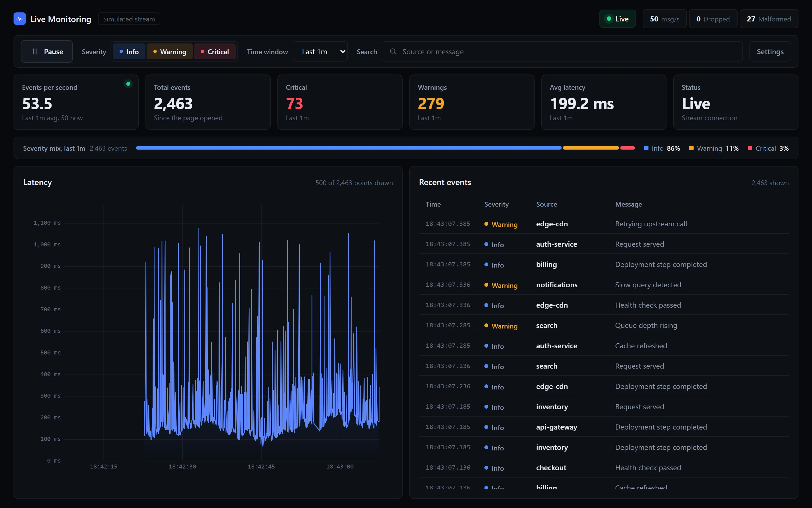Click the Recent events panel title
Image resolution: width=812 pixels, height=508 pixels.
click(x=445, y=182)
